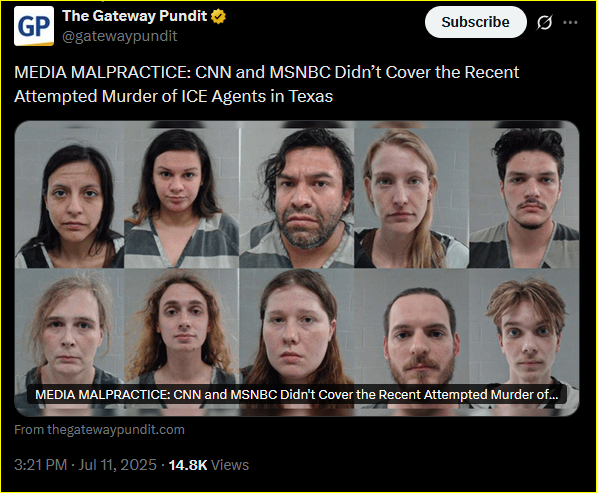
Task: Click the Jul 11, 2025 date
Action: [117, 465]
